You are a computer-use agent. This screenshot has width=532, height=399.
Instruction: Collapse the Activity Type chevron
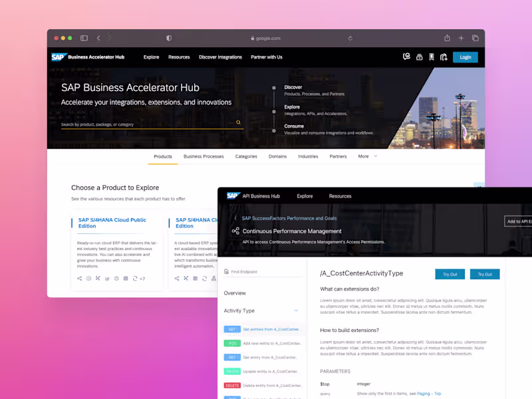pos(296,311)
